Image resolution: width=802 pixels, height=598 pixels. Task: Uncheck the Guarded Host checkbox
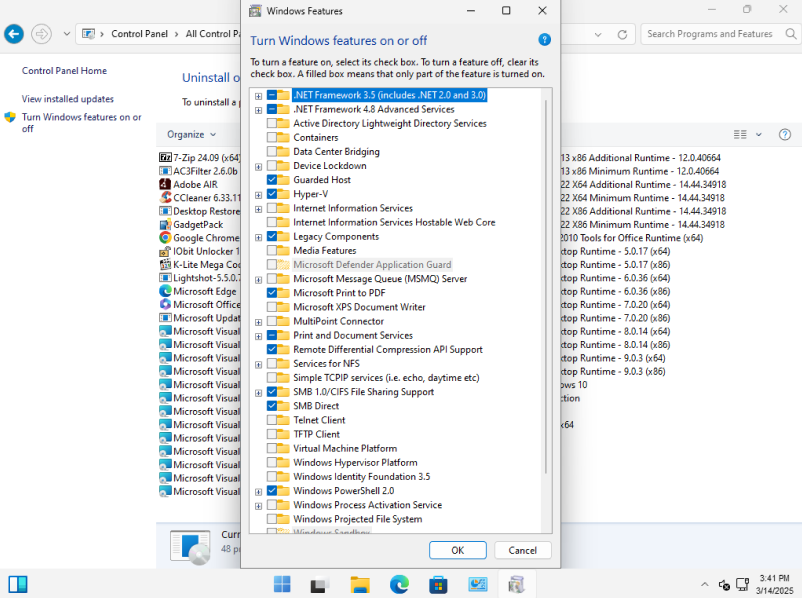point(272,180)
